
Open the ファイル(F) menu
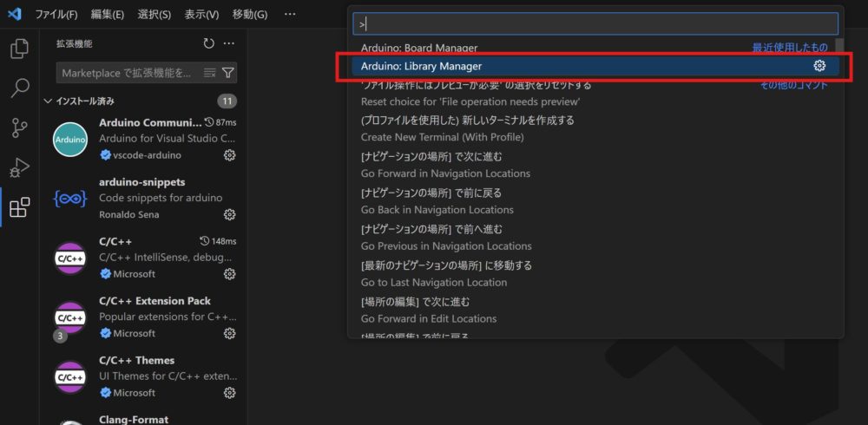[56, 15]
